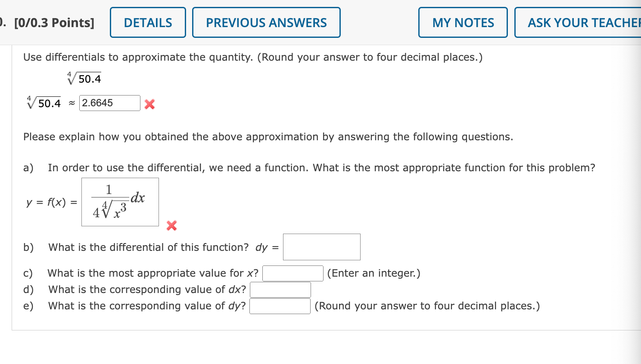Select the displayed incorrect function expression

(120, 202)
